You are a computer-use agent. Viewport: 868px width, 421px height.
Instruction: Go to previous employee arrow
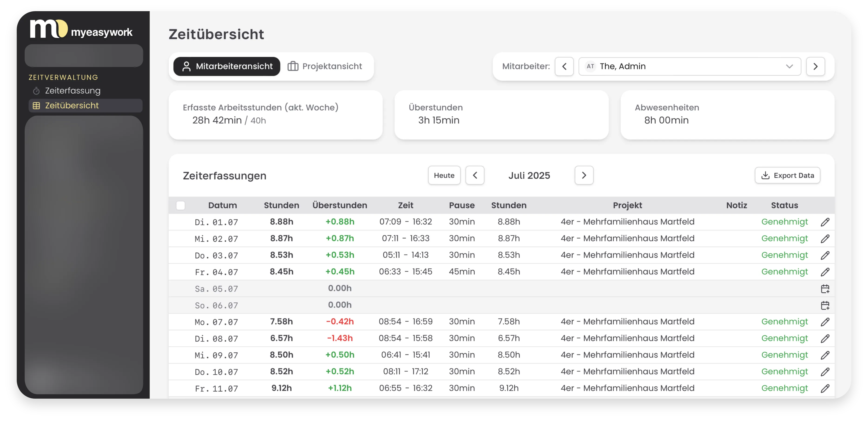point(564,67)
